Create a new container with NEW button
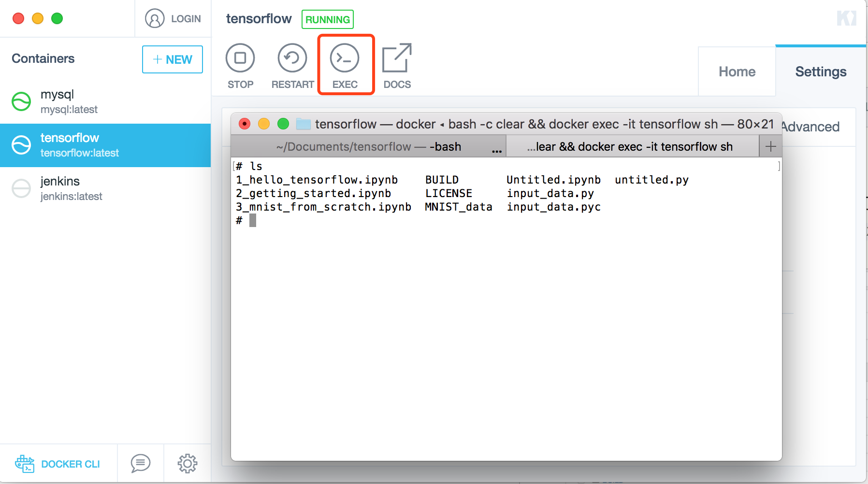 pyautogui.click(x=173, y=59)
